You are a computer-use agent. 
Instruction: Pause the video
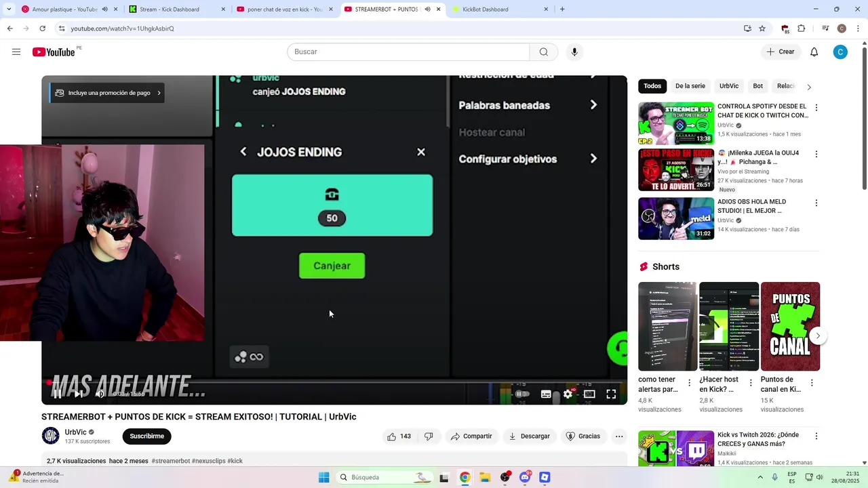pos(58,394)
